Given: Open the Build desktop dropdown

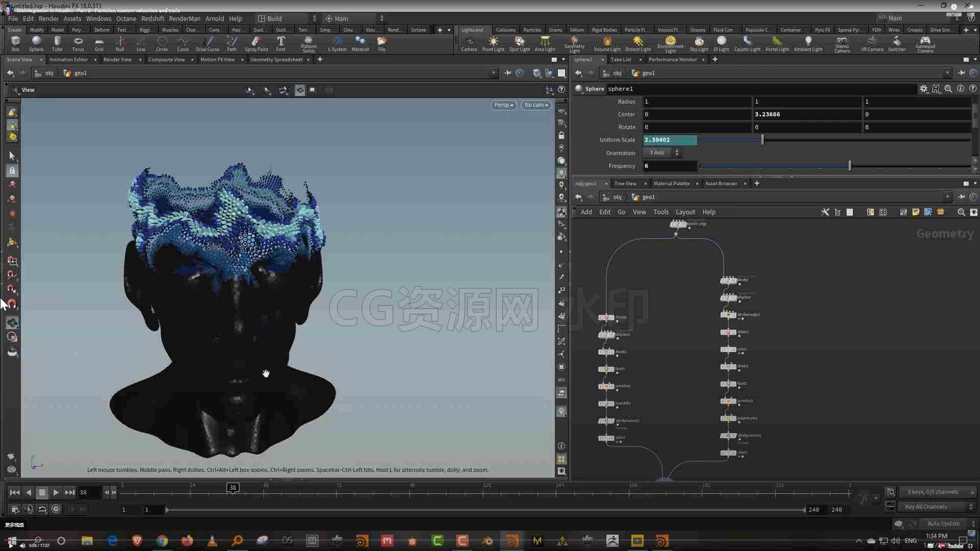Looking at the screenshot, I should 286,18.
